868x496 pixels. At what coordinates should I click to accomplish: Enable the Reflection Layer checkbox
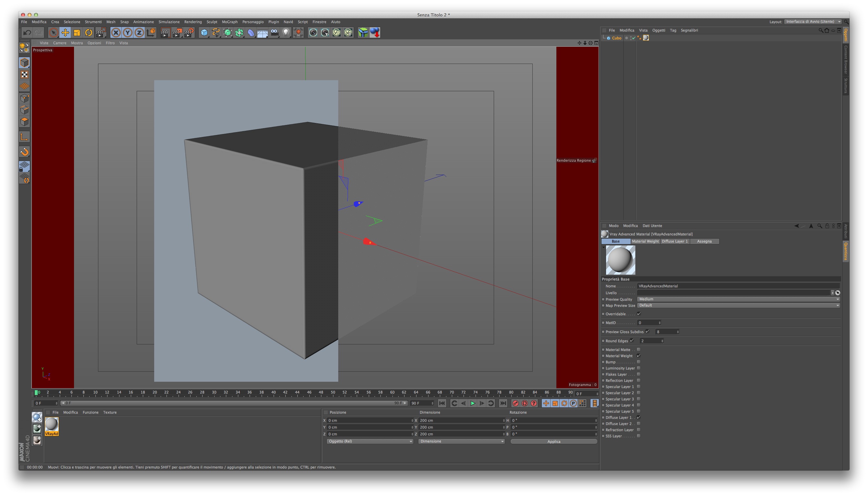[639, 380]
